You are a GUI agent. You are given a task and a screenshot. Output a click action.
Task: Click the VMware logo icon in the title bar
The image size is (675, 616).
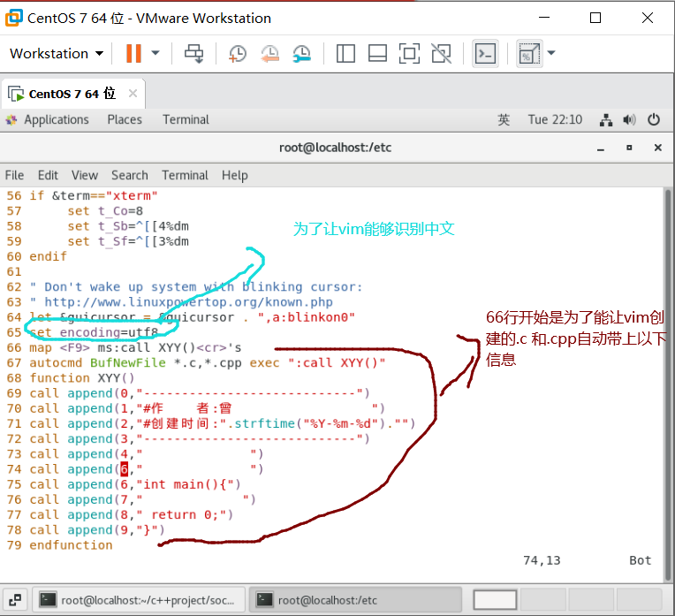click(14, 18)
